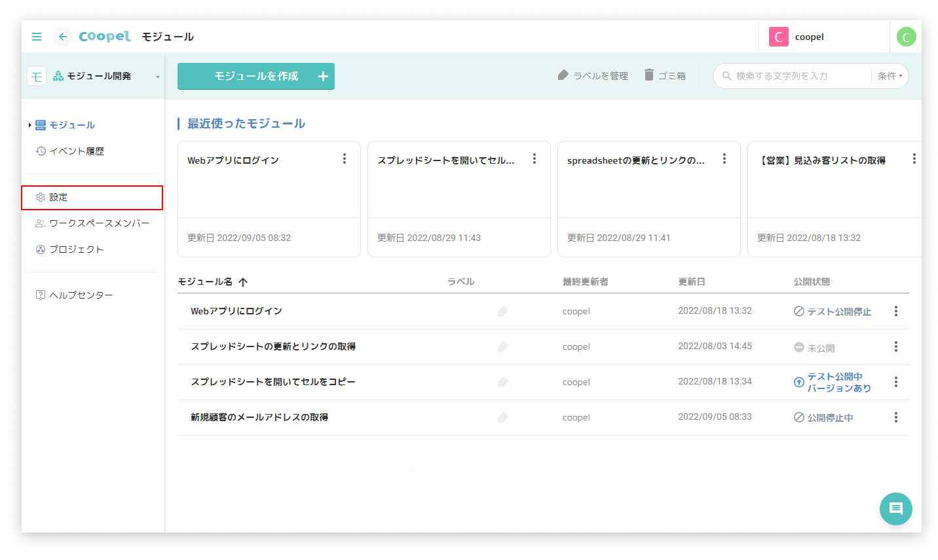Click label icon for スプレッドシートの更新とリンクの取得 row
Screen dimensions: 938x560
[x=502, y=346]
